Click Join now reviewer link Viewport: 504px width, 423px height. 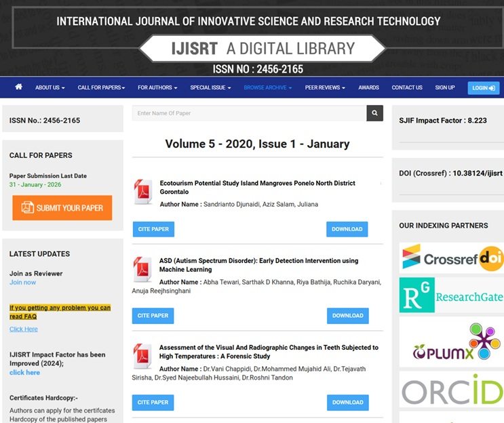coord(22,283)
